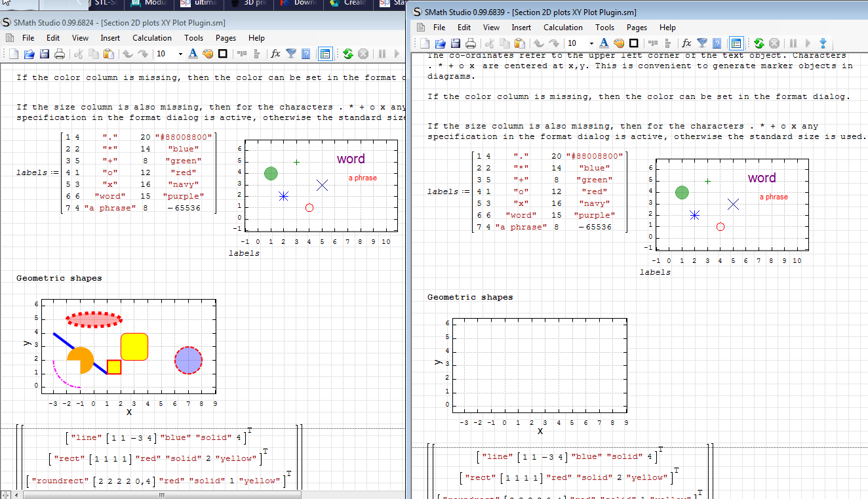Open the Insert menu in left window
The image size is (868, 499).
[x=110, y=38]
